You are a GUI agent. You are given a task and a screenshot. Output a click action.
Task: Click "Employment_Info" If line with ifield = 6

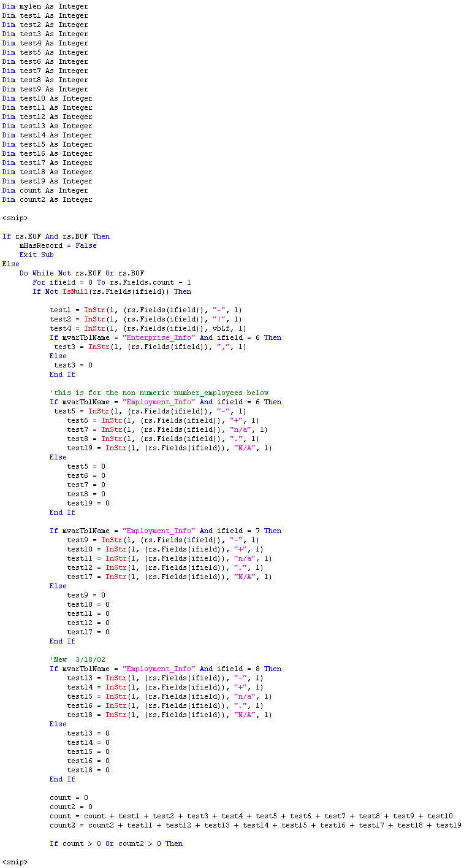coord(165,402)
